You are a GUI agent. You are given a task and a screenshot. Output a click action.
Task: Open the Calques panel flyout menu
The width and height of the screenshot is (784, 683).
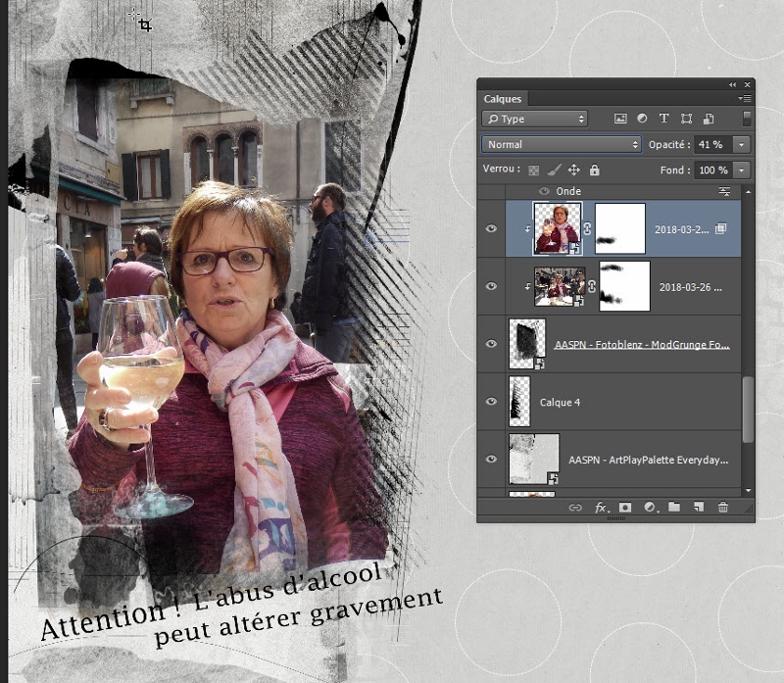745,99
